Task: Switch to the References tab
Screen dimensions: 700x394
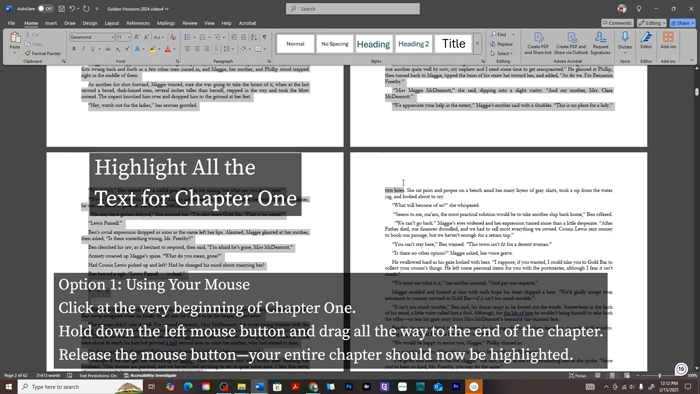Action: click(x=138, y=23)
